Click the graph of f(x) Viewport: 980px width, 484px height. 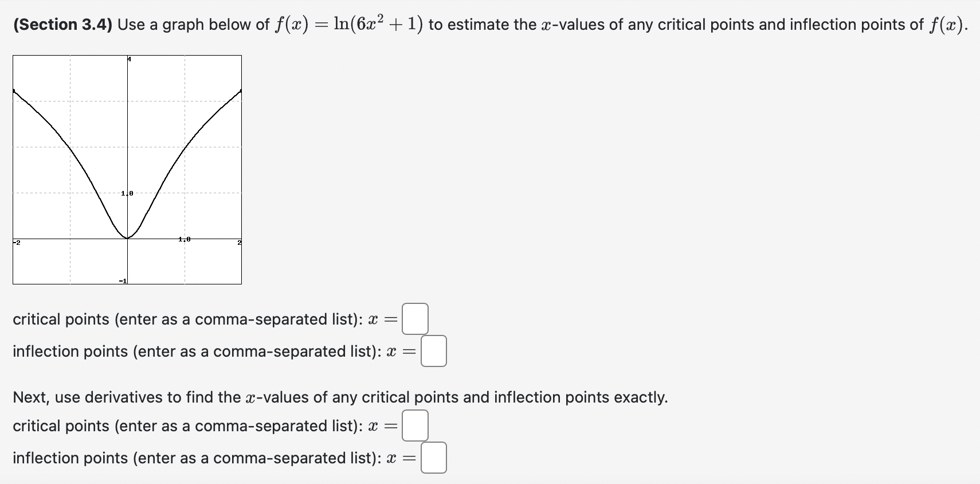[x=127, y=169]
